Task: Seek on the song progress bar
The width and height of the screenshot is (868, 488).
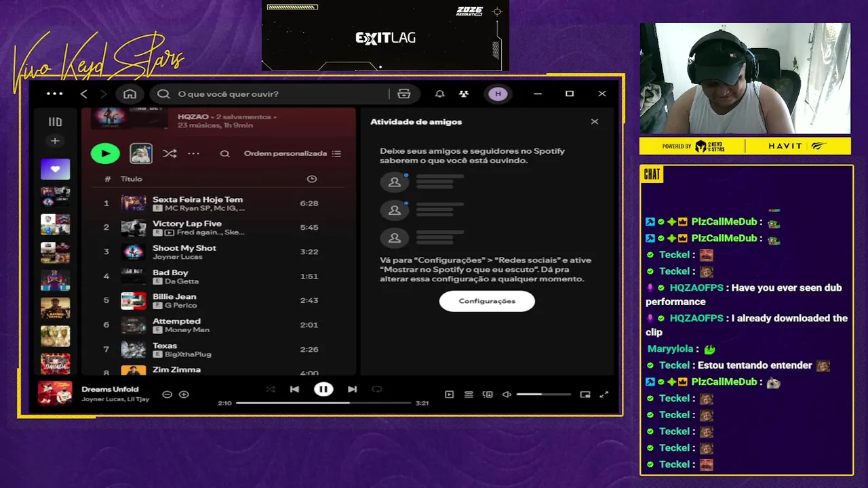Action: 323,403
